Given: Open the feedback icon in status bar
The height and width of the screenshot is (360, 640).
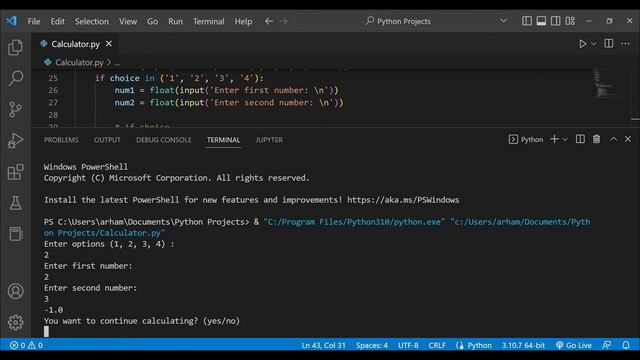Looking at the screenshot, I should point(607,345).
